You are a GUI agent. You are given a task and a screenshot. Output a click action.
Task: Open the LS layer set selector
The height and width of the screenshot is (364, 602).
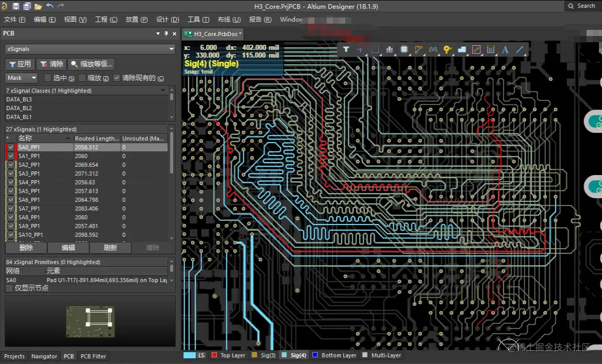pos(195,355)
